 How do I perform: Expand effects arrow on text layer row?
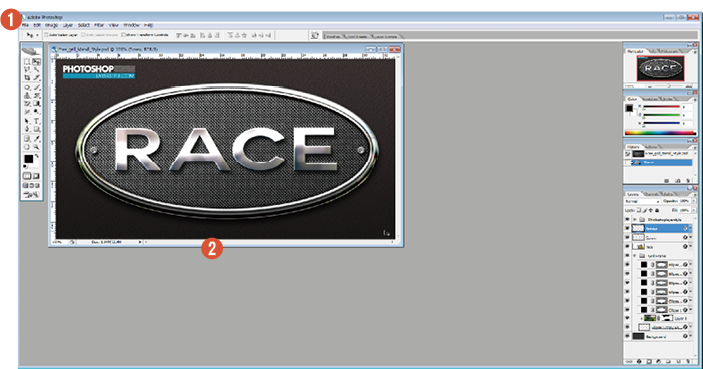click(691, 247)
